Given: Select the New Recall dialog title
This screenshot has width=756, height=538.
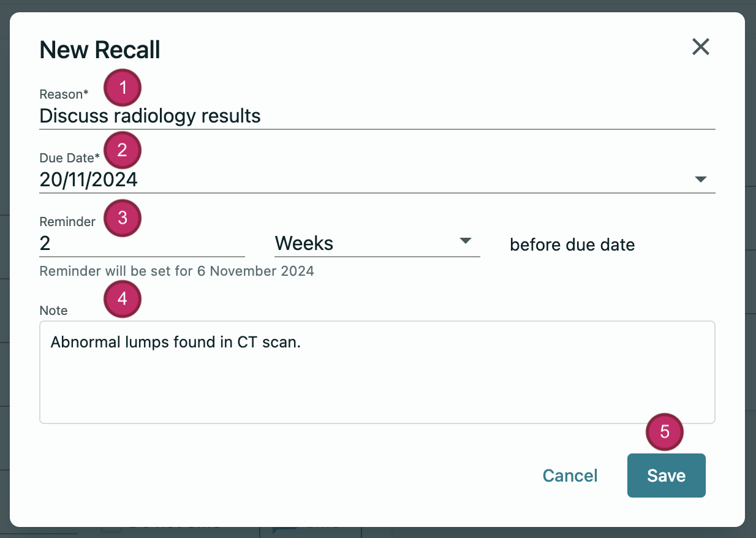Looking at the screenshot, I should click(x=99, y=50).
